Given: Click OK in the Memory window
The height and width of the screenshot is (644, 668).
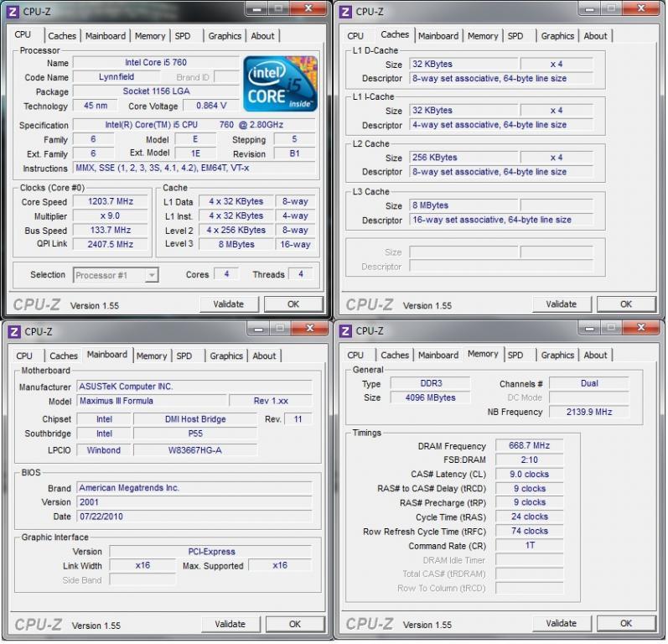Looking at the screenshot, I should click(x=626, y=624).
